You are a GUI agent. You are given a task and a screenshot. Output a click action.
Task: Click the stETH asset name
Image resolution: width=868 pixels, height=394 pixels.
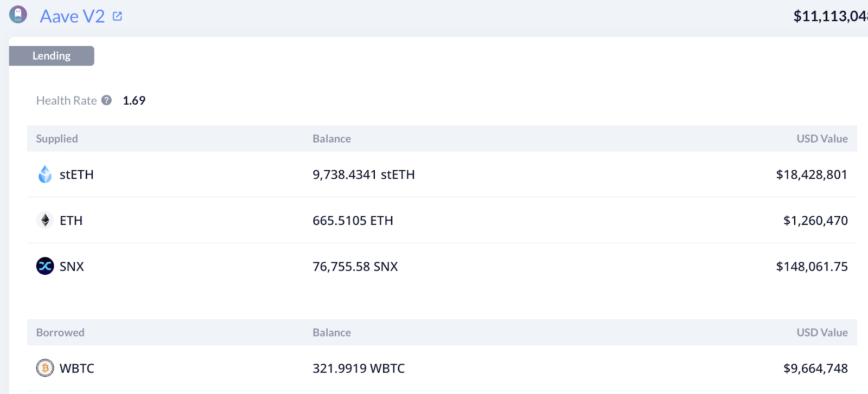[x=76, y=175]
